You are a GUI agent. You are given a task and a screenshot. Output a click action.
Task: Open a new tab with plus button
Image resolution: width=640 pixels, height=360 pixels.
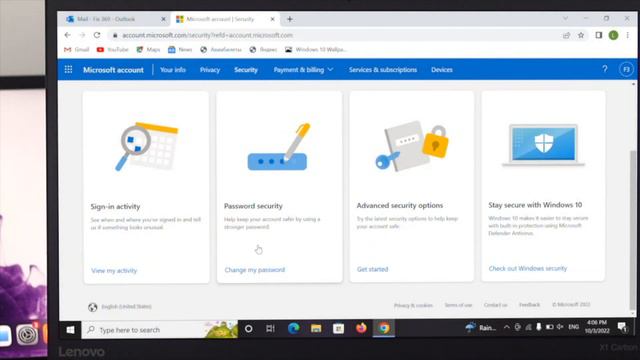point(289,19)
